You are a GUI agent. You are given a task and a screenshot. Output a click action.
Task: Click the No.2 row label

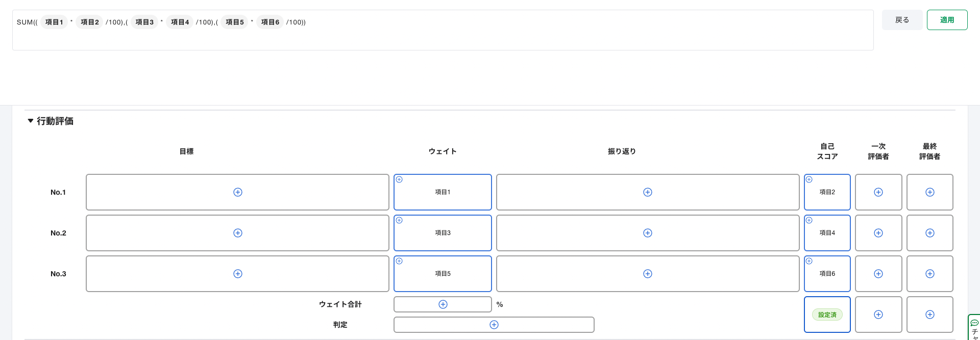[58, 233]
